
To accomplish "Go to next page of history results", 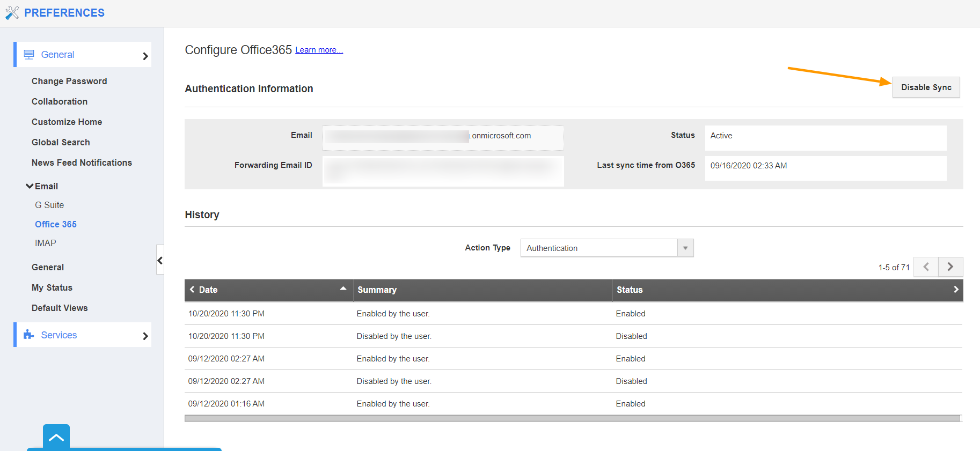I will [x=950, y=267].
